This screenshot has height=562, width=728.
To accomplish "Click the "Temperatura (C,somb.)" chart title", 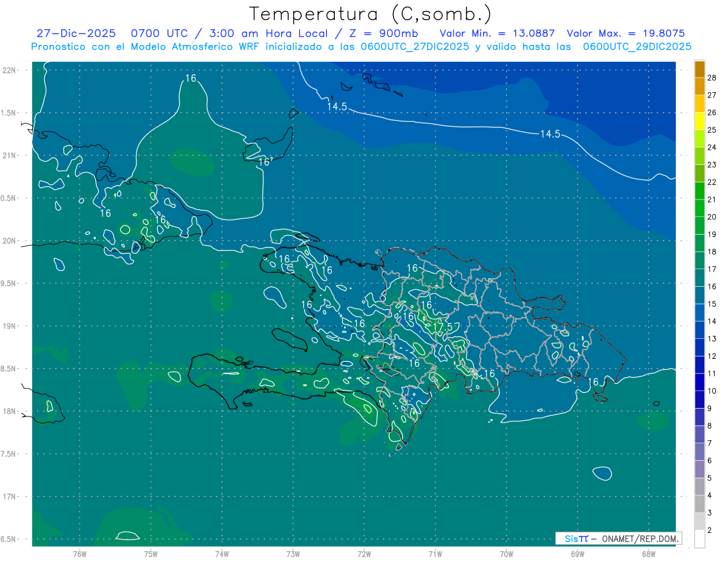I will pyautogui.click(x=371, y=14).
